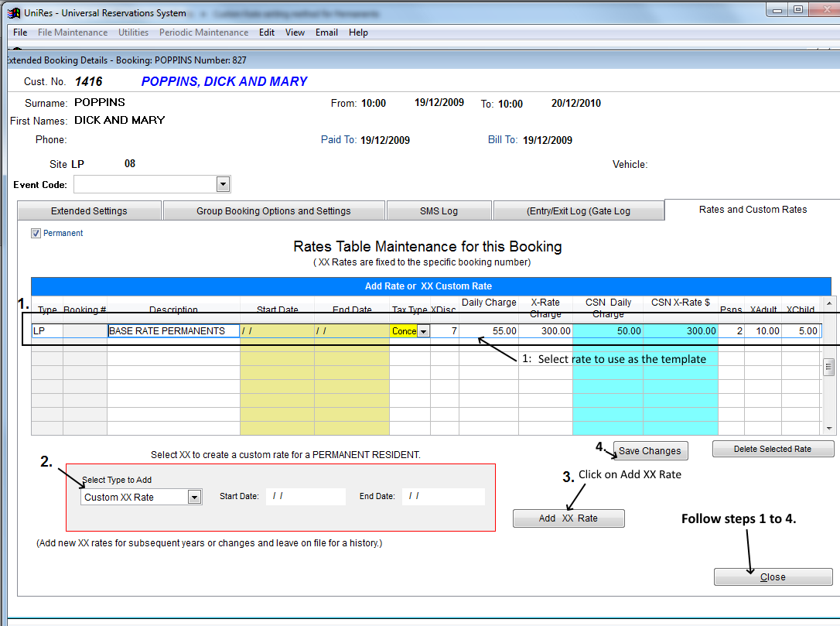
Task: Open the Select Type to Add dropdown
Action: pyautogui.click(x=194, y=498)
